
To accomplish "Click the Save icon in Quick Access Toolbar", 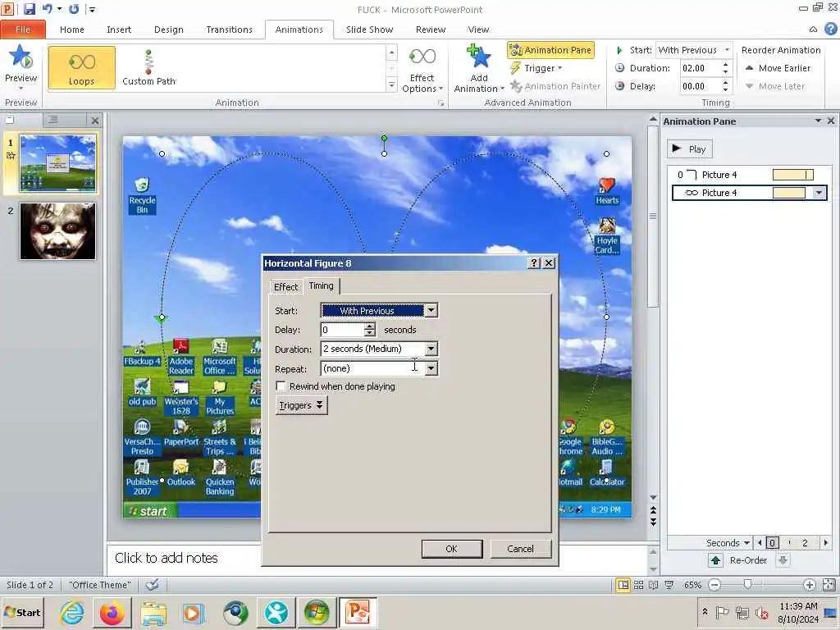I will click(x=29, y=9).
